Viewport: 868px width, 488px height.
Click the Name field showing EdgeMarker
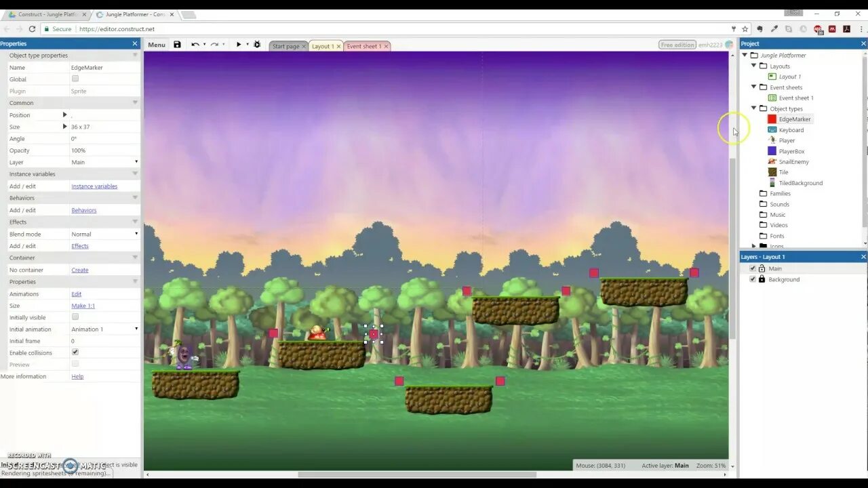(x=104, y=68)
